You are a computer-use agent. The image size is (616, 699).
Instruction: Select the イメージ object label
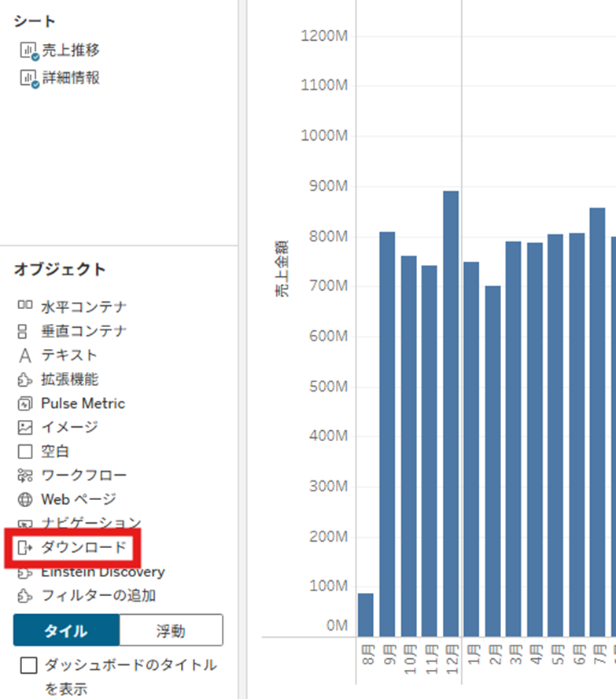point(69,427)
